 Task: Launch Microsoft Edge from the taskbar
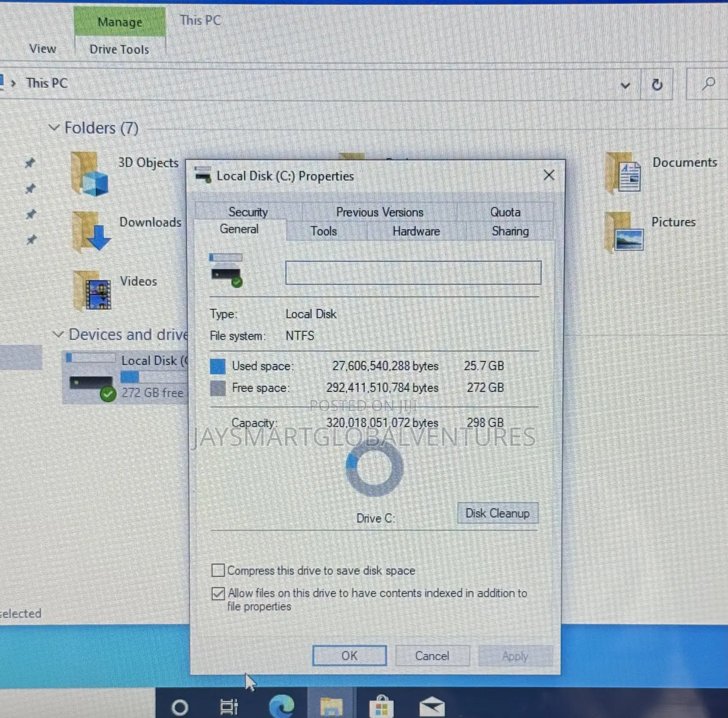(281, 705)
